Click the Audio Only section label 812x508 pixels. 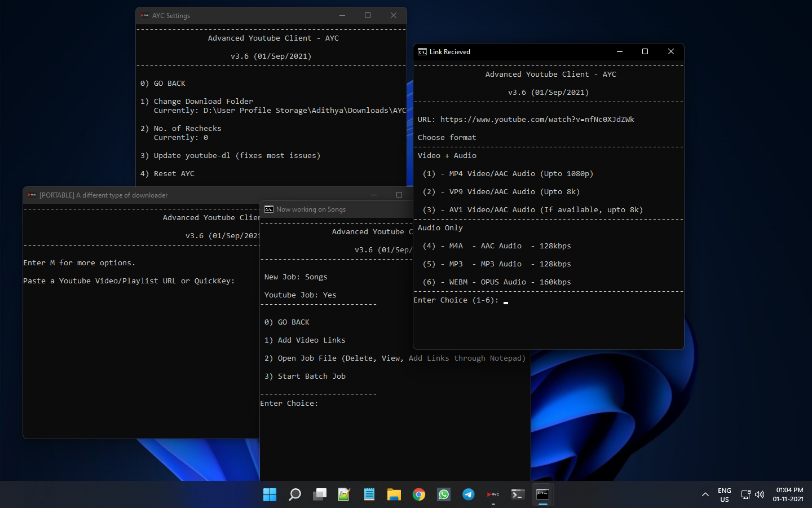pyautogui.click(x=440, y=228)
